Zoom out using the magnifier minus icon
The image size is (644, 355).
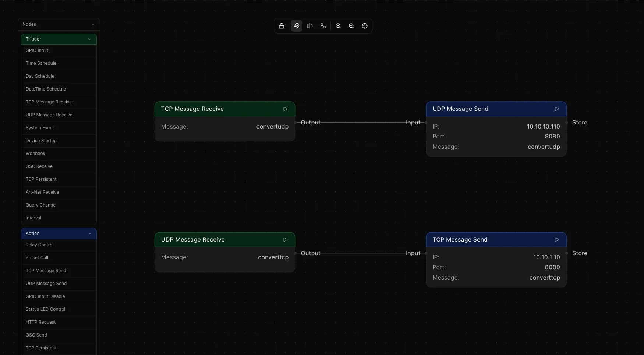click(338, 26)
